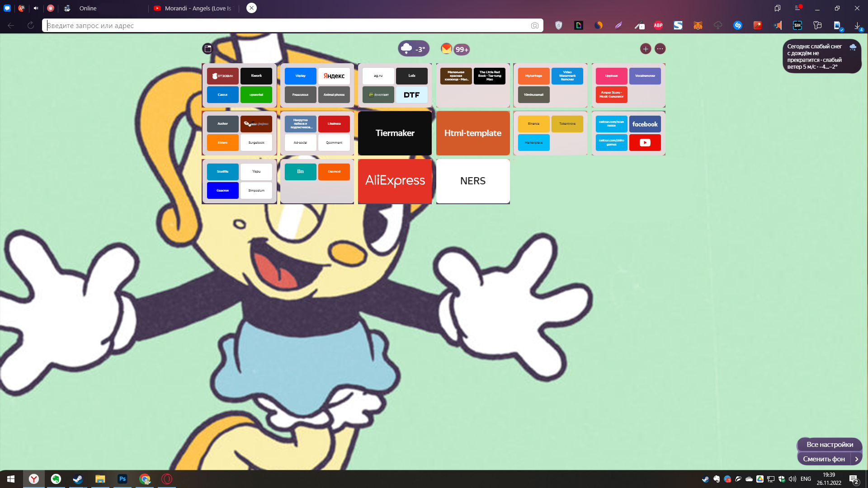Viewport: 868px width, 488px height.
Task: Open the Tiermaker tile
Action: pyautogui.click(x=395, y=133)
